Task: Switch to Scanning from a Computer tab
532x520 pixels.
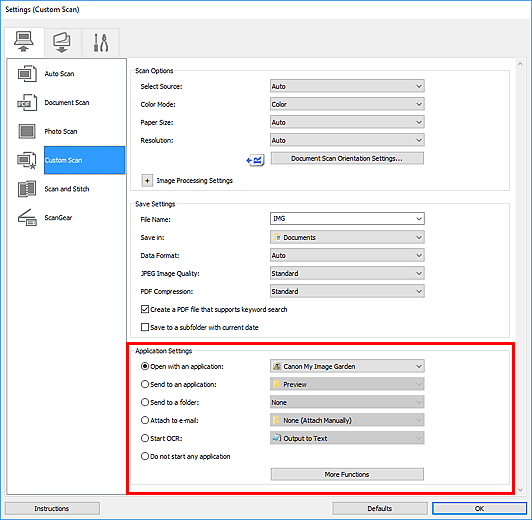Action: click(x=24, y=42)
